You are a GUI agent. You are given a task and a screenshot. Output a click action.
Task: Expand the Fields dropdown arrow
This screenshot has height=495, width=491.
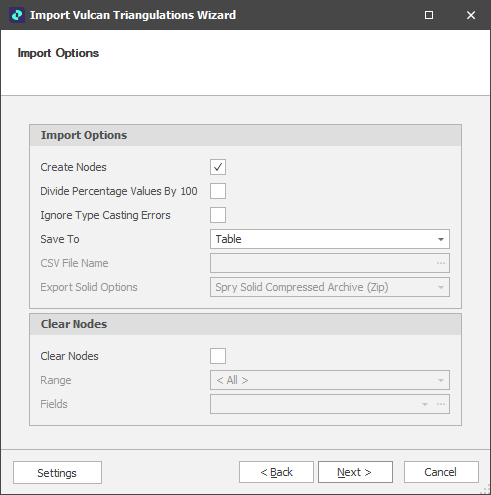point(425,404)
